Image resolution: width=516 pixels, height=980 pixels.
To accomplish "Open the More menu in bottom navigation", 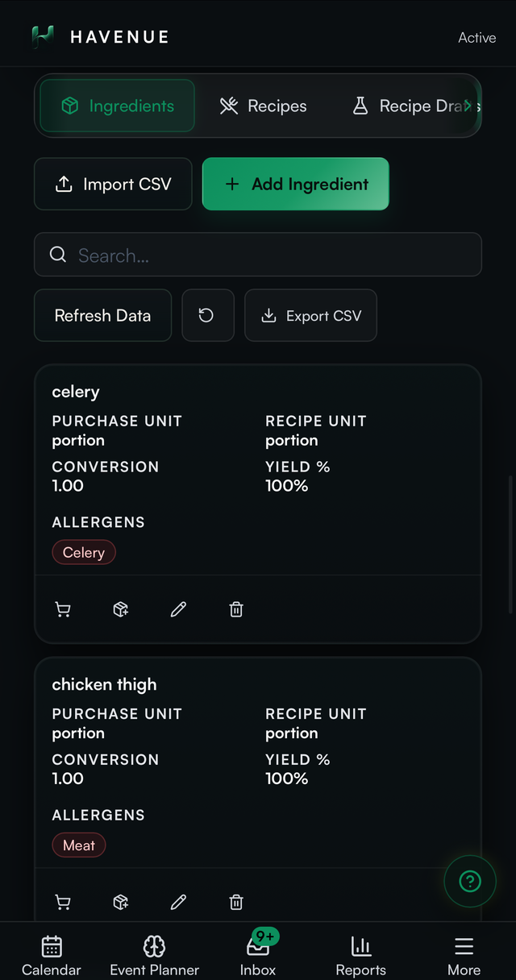I will pyautogui.click(x=464, y=956).
